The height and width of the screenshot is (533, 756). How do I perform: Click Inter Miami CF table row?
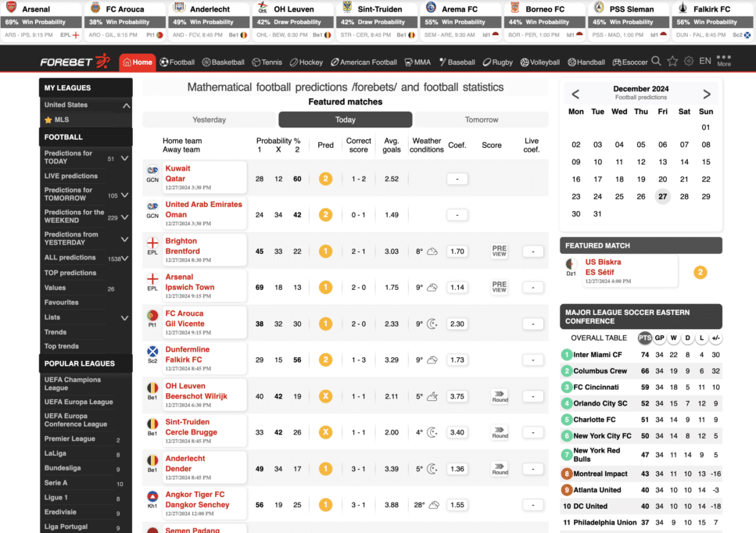[x=641, y=355]
